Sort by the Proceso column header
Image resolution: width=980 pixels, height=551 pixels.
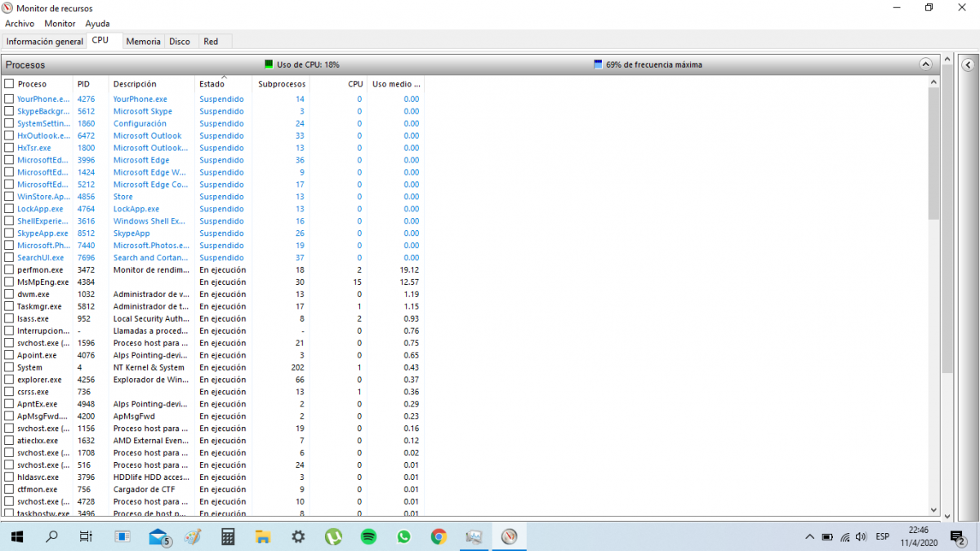(32, 84)
